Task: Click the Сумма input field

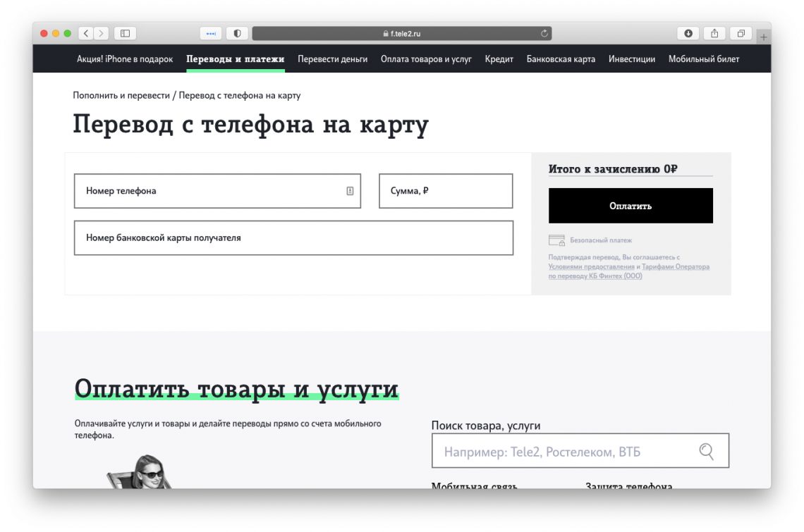Action: (x=446, y=190)
